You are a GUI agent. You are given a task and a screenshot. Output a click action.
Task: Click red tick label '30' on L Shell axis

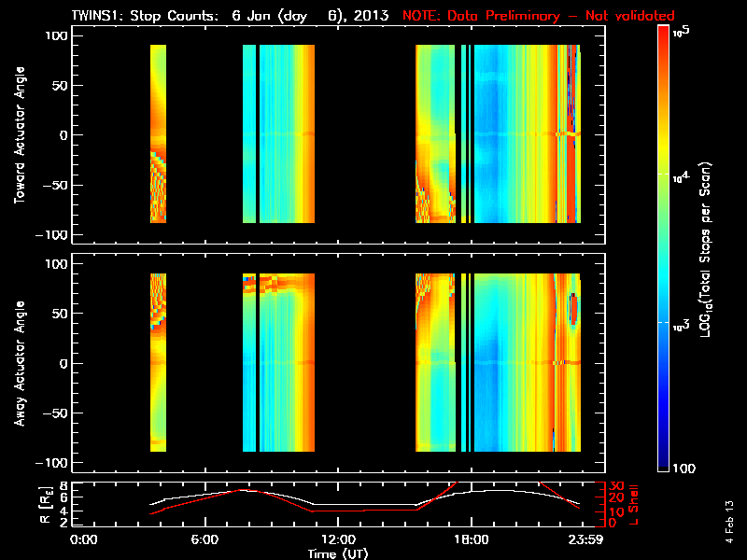(x=617, y=486)
